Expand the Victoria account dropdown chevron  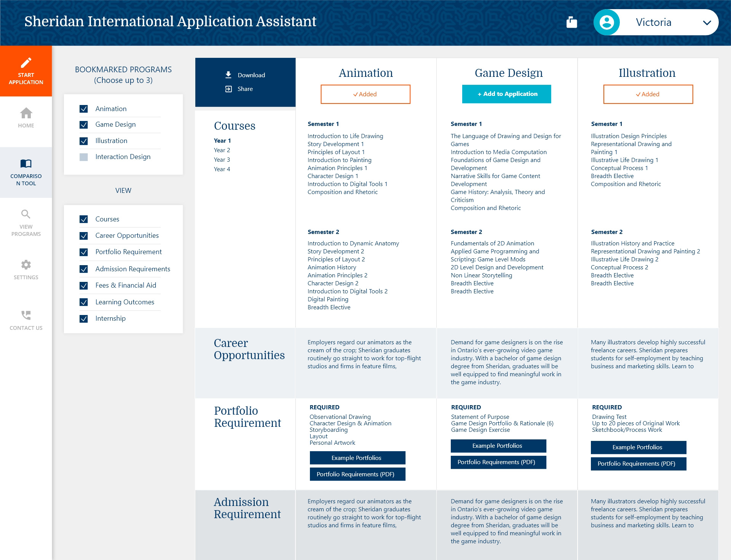click(x=707, y=22)
